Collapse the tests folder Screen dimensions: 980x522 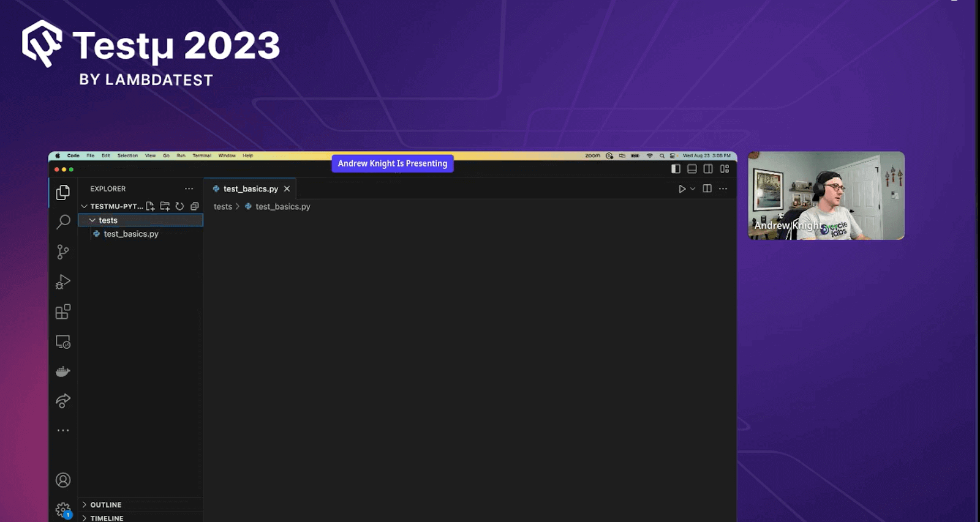92,220
